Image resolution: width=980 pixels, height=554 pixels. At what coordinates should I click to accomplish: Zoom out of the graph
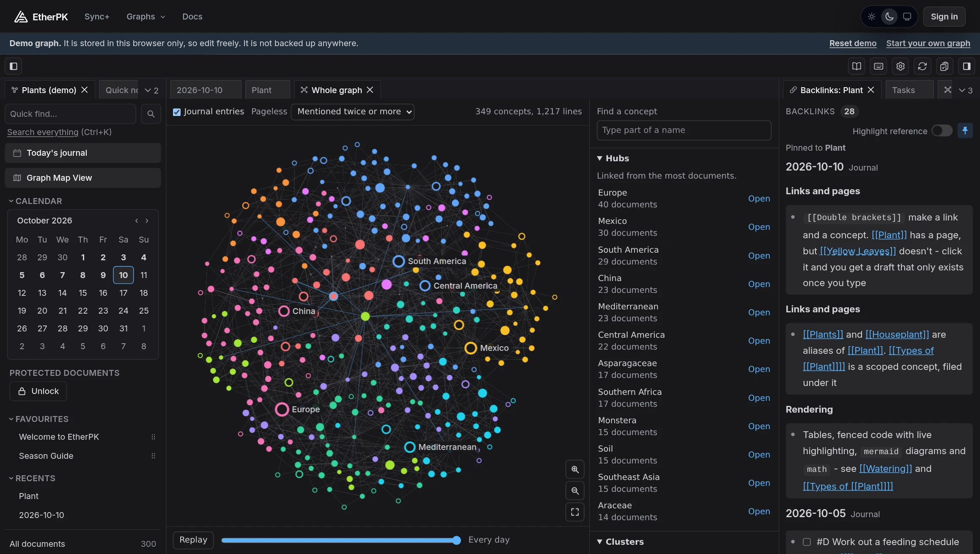pyautogui.click(x=575, y=491)
